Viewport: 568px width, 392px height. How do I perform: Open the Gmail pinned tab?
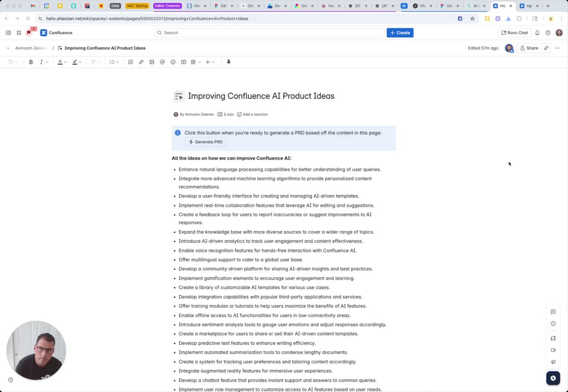[x=33, y=6]
